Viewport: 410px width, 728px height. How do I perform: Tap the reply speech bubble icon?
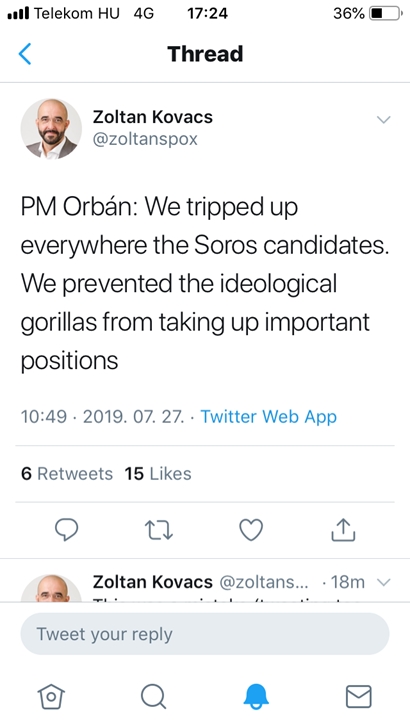pyautogui.click(x=66, y=530)
